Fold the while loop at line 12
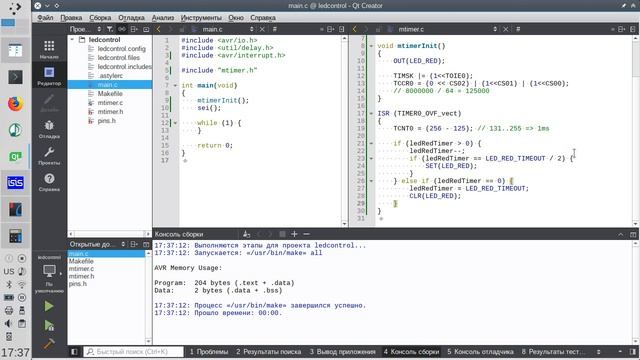The width and height of the screenshot is (640, 360). pyautogui.click(x=175, y=123)
